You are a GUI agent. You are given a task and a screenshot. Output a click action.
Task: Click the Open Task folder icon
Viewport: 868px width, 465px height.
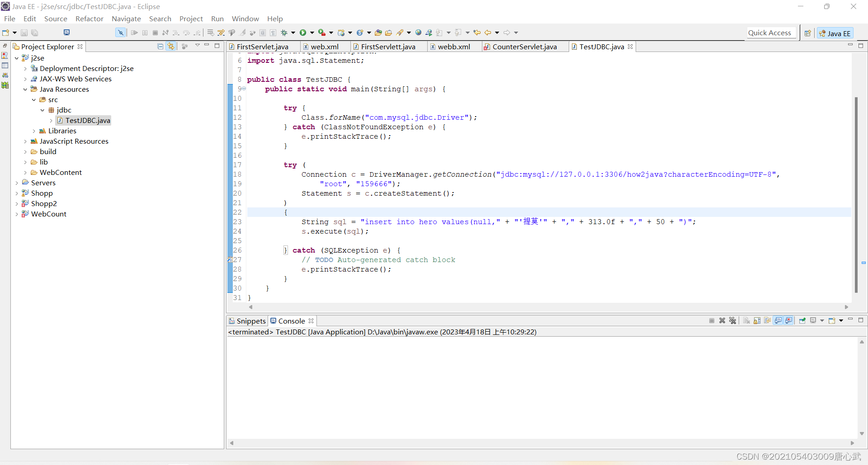click(x=389, y=33)
